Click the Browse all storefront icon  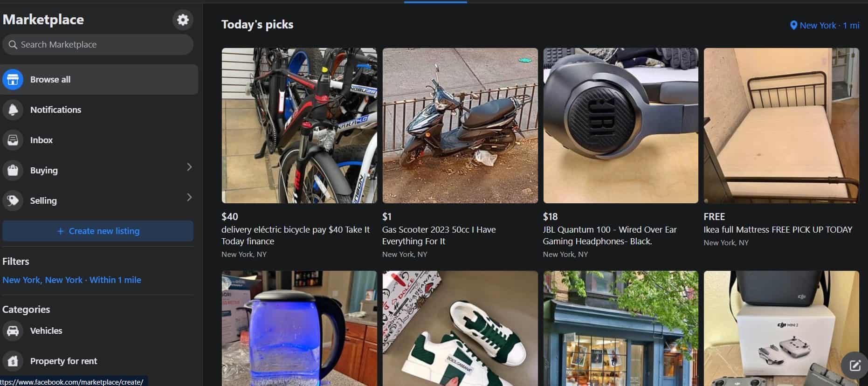click(x=13, y=79)
